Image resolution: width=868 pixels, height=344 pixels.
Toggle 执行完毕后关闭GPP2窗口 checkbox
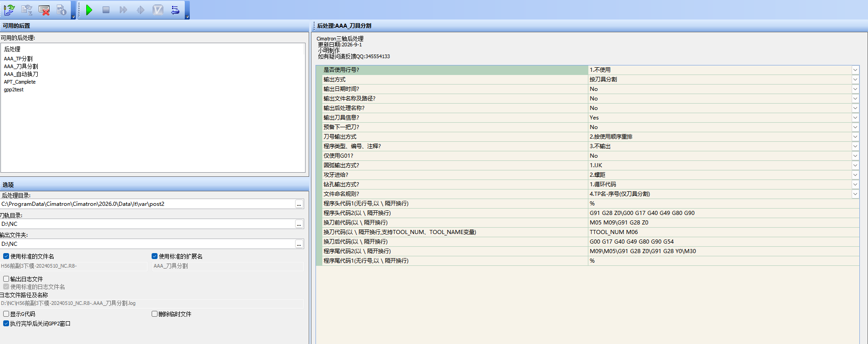click(x=6, y=324)
